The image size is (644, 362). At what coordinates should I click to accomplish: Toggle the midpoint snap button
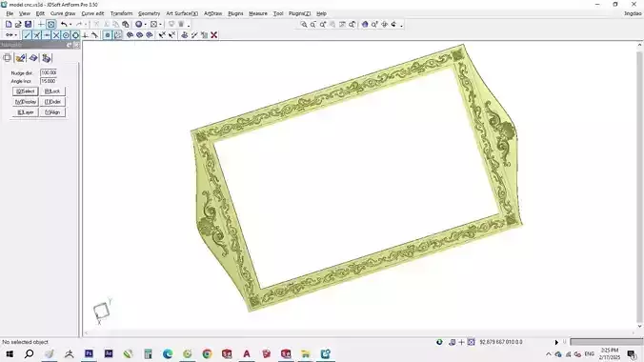pyautogui.click(x=47, y=35)
